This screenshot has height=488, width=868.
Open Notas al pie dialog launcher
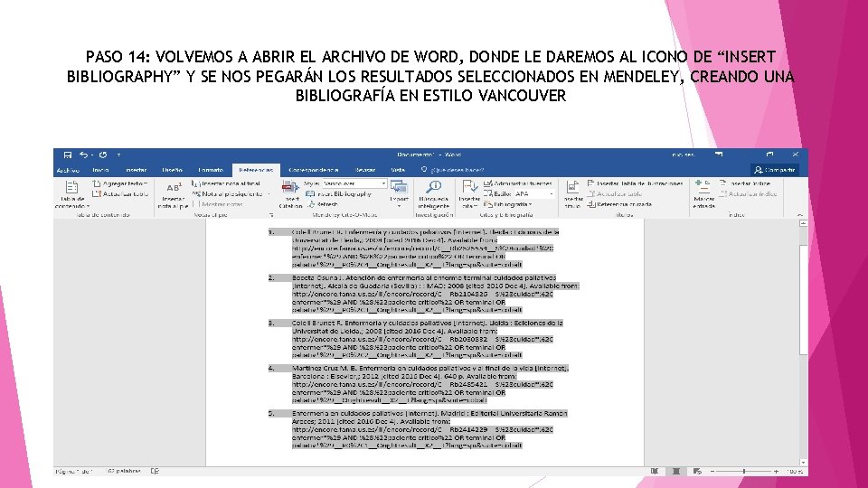point(271,215)
